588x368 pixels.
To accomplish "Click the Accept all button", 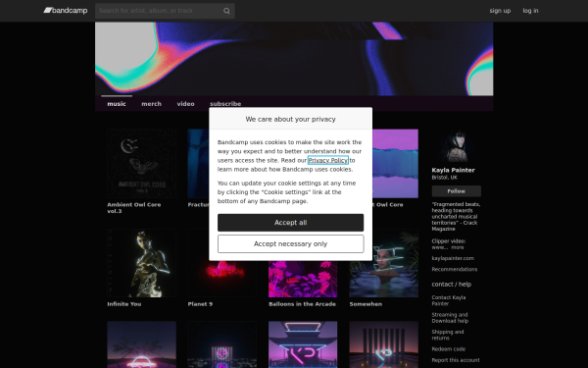I will pyautogui.click(x=291, y=223).
